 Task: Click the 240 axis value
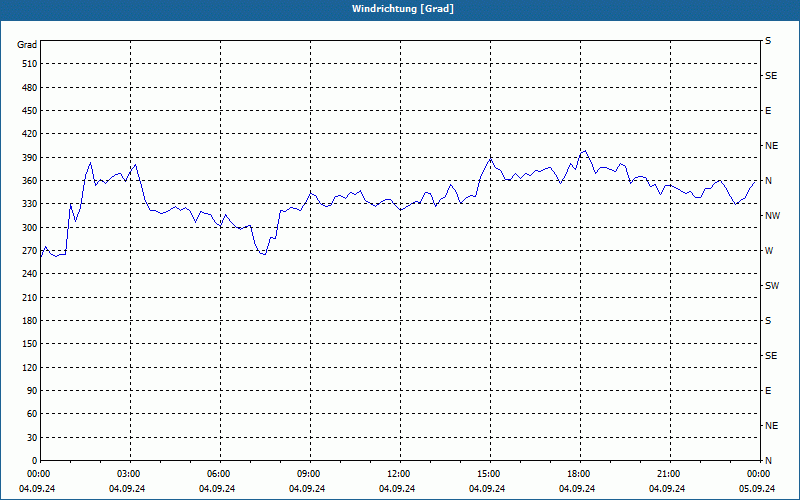pyautogui.click(x=30, y=274)
